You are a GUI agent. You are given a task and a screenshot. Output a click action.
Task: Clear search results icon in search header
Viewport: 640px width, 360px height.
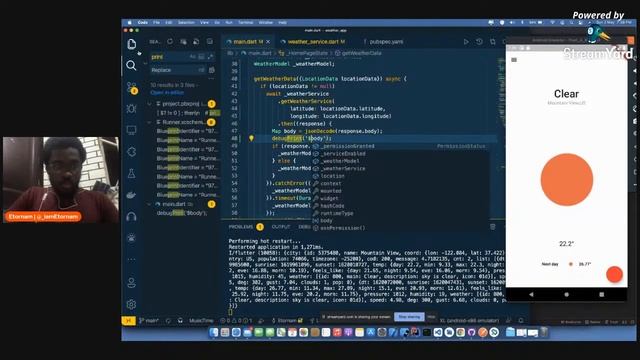(x=183, y=42)
